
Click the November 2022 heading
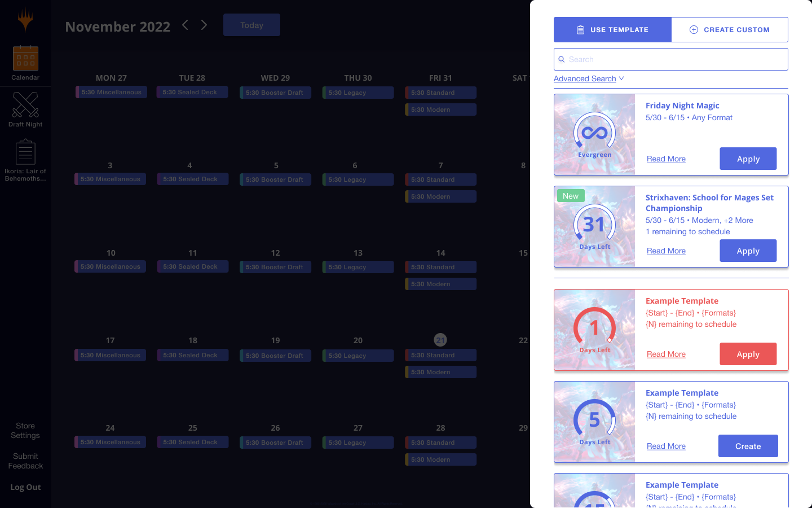tap(117, 27)
